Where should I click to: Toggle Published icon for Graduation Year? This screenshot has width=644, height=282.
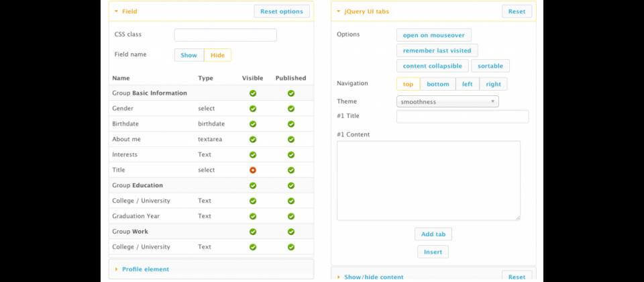tap(290, 216)
